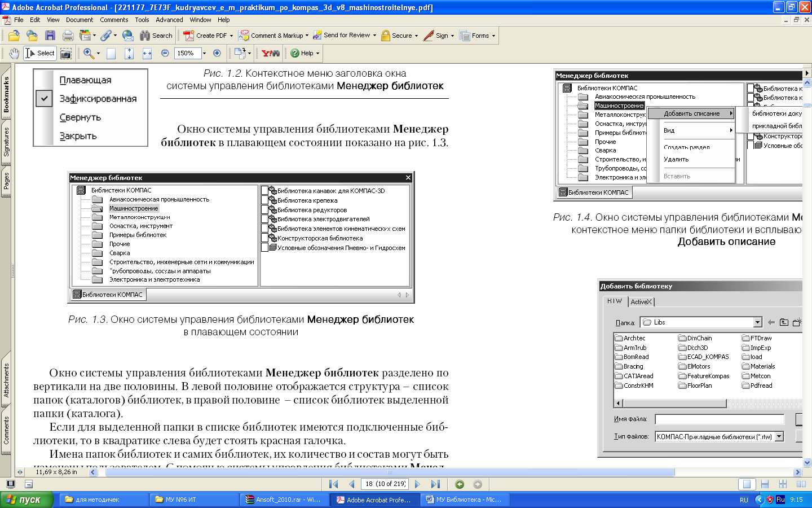
Task: Open the Help toolbar dropdown
Action: click(317, 53)
